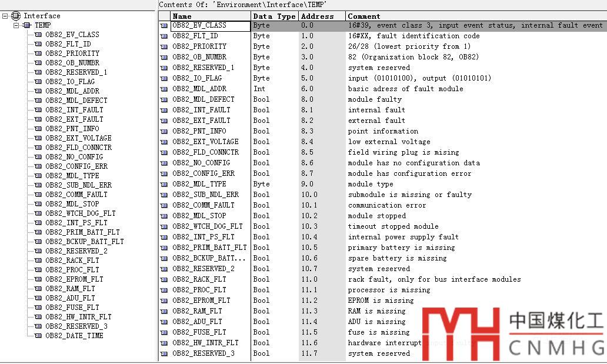Select OB82_FLD_CONNCTR in the tree
Screen dimensions: 607x364
point(79,148)
